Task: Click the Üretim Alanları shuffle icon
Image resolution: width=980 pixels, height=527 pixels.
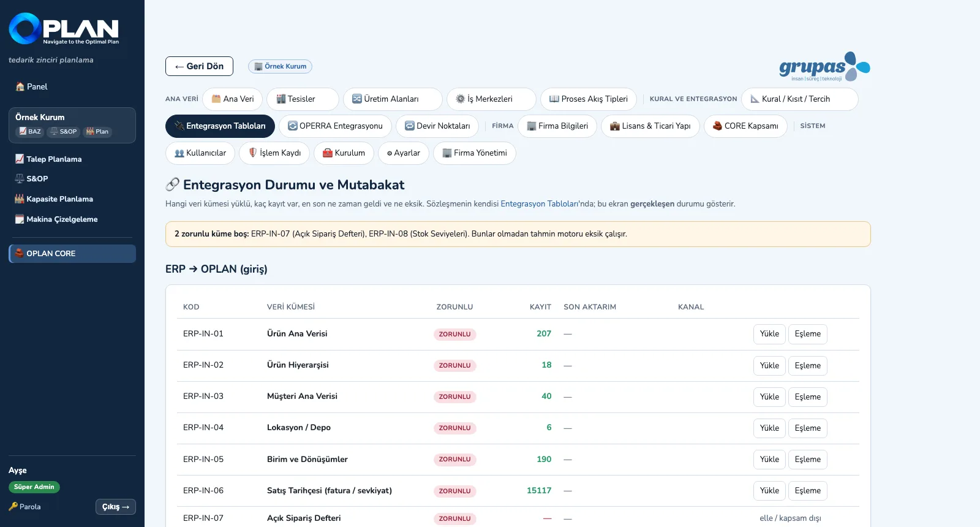Action: click(x=357, y=99)
